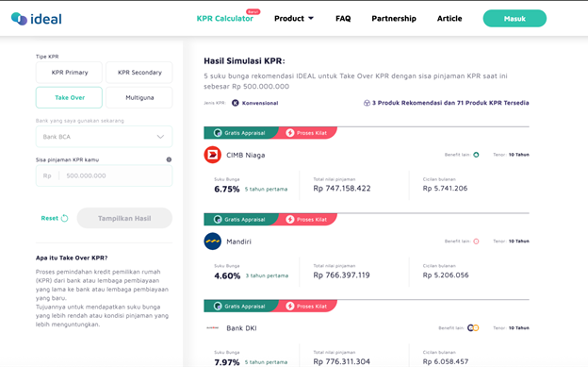Click the Sisa pinjaman amount field

click(104, 175)
